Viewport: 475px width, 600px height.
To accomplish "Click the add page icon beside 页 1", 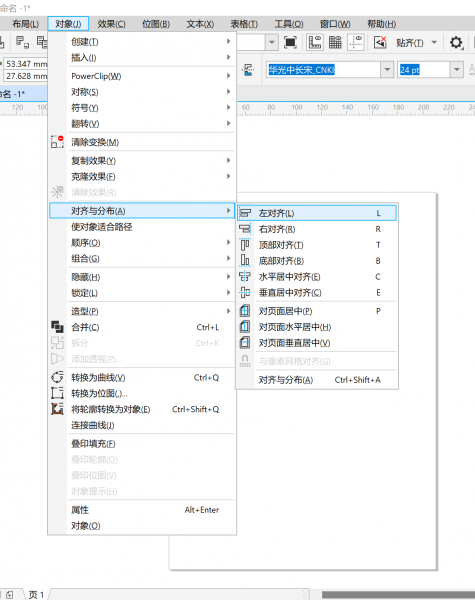I will coord(10,595).
